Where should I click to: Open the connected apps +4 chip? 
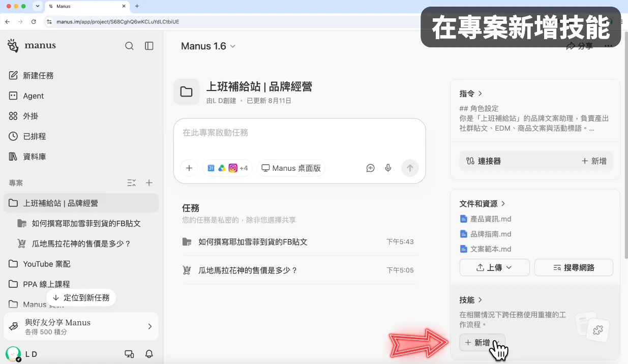(227, 168)
